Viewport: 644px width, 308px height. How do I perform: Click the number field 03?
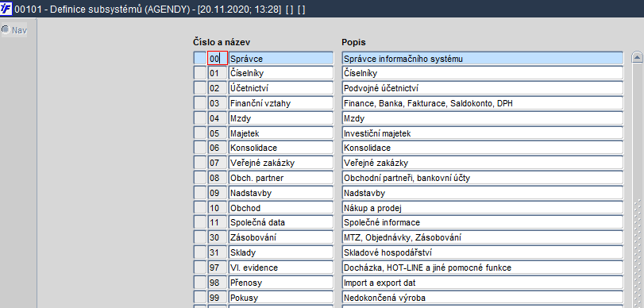tap(218, 103)
